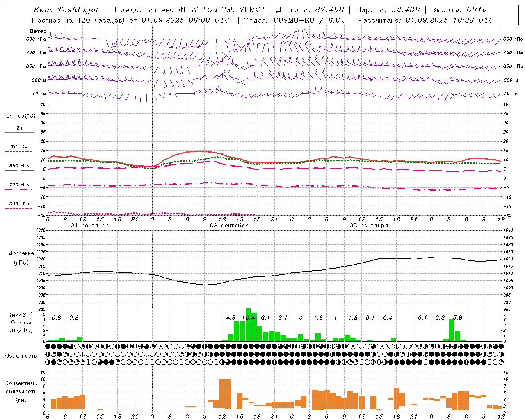Select the Td 2м legend entry
The width and height of the screenshot is (525, 420).
click(19, 147)
